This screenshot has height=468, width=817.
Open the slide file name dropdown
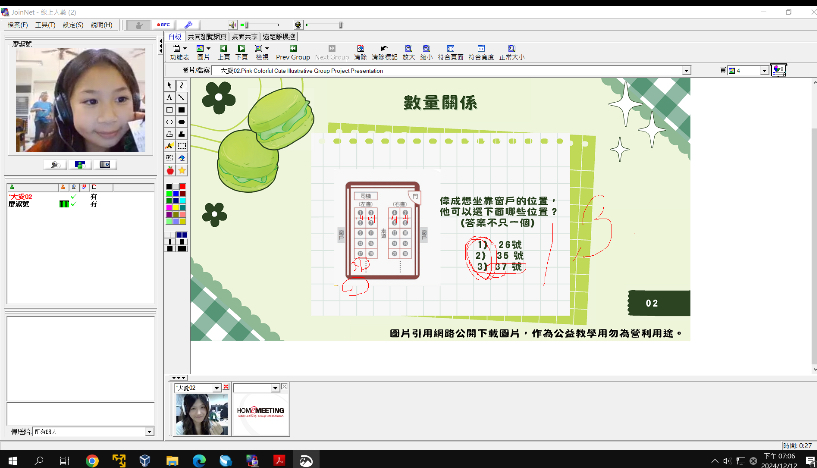(687, 71)
